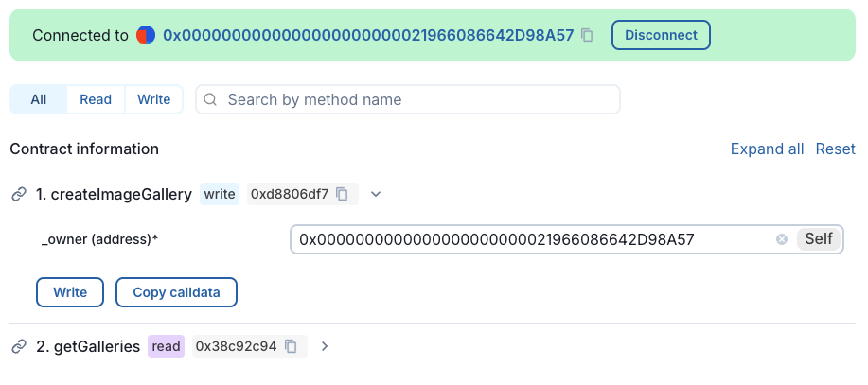The image size is (868, 385).
Task: Click the link icon beside createImageGallery
Action: [x=18, y=194]
